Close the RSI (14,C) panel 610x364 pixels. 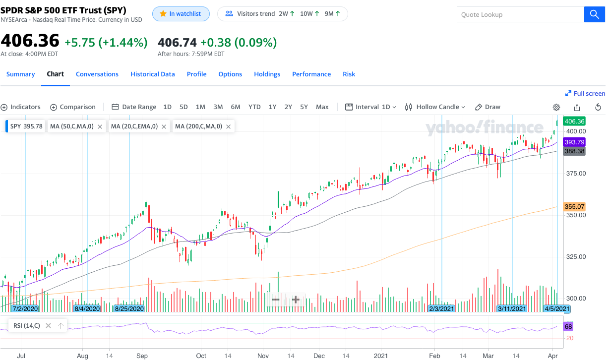tap(48, 326)
